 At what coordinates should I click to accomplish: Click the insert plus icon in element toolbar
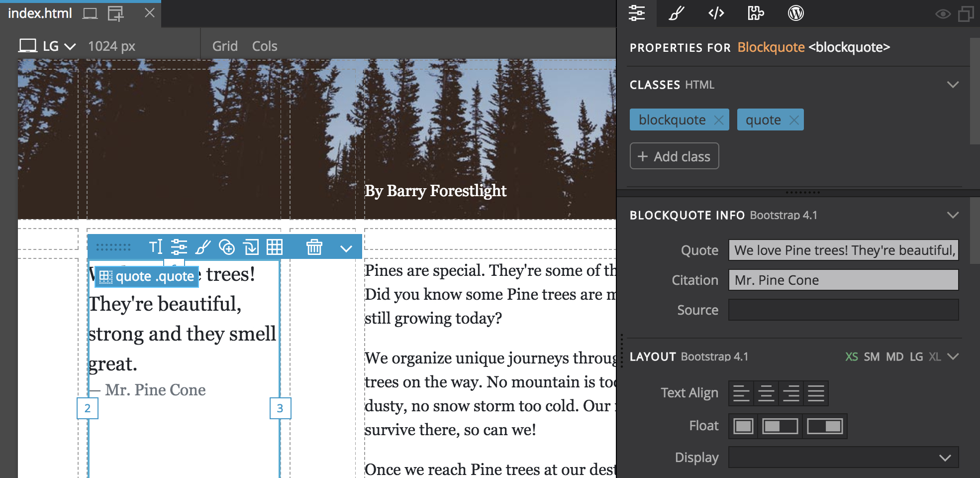point(227,246)
